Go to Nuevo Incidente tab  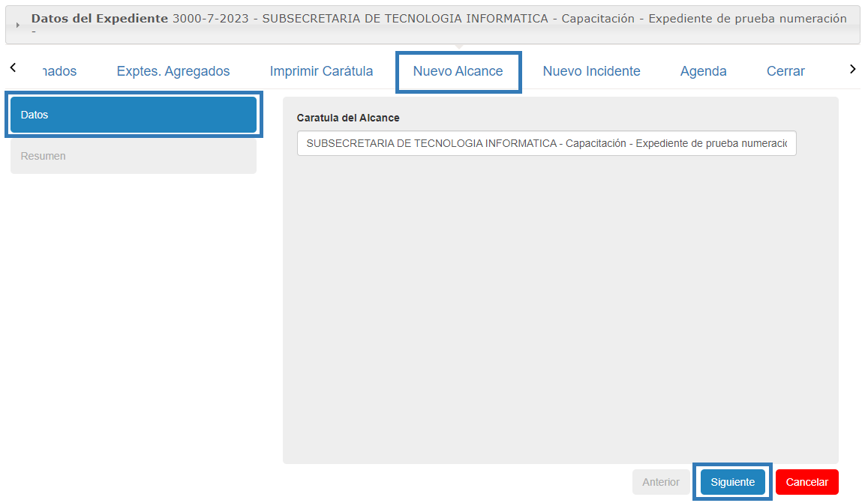(591, 71)
